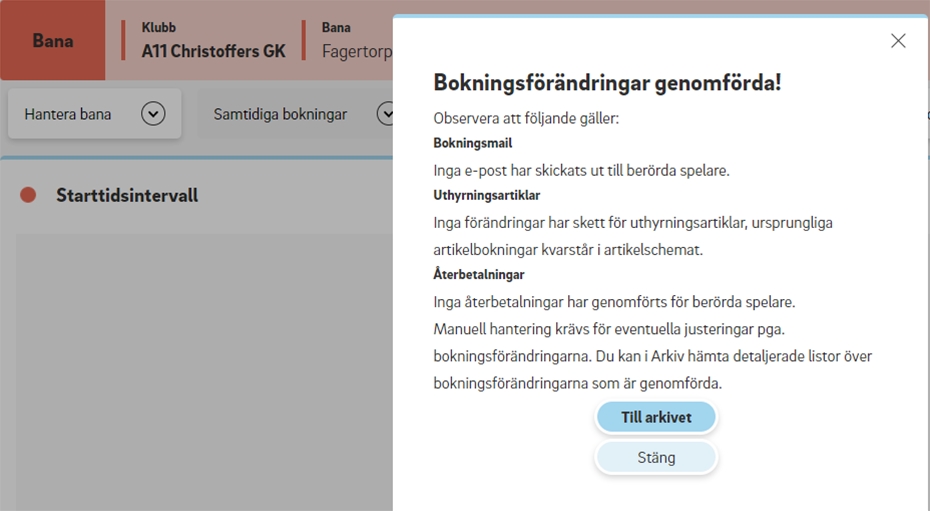This screenshot has width=930, height=511.
Task: Click the Uthyrningsartiklar subheading
Action: pos(486,195)
